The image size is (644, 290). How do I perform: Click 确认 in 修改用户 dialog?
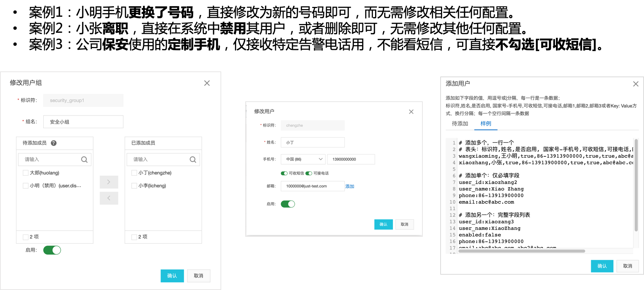tap(383, 224)
